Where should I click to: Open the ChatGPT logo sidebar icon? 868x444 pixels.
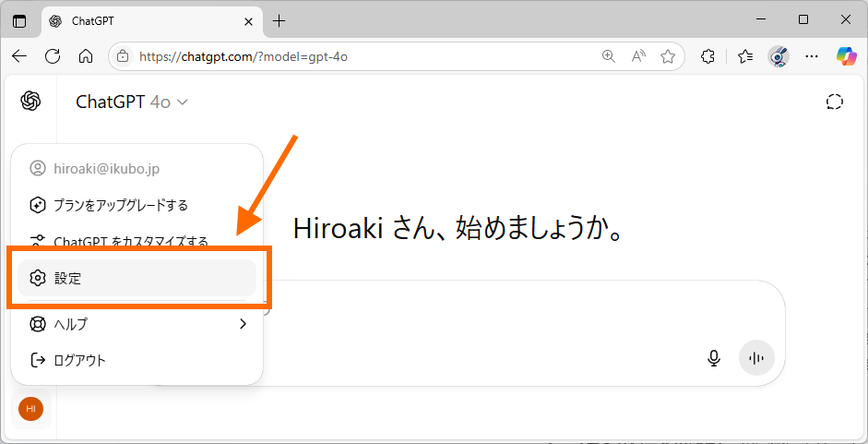[31, 101]
